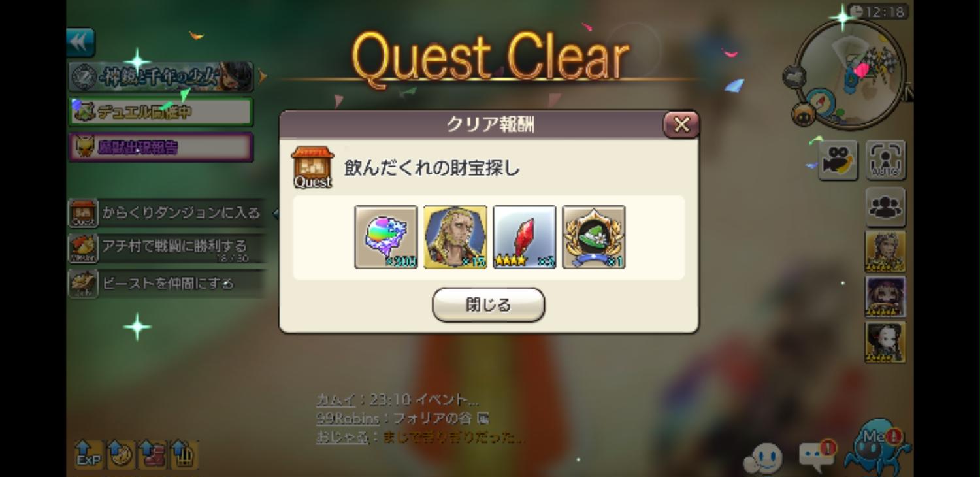Click the 閉じる button
This screenshot has width=980, height=477.
(x=488, y=305)
